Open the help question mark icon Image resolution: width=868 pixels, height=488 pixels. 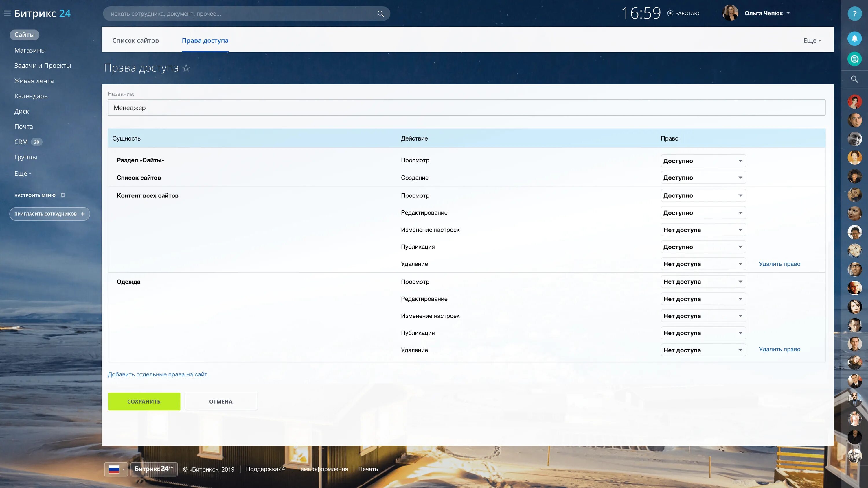click(x=854, y=14)
